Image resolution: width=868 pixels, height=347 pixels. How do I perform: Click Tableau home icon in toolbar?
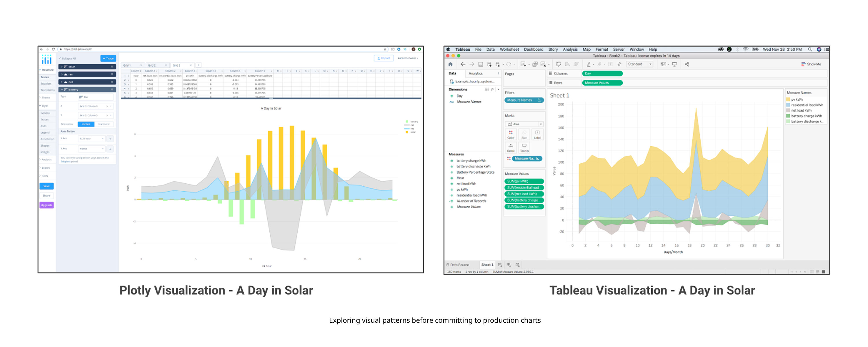tap(450, 64)
